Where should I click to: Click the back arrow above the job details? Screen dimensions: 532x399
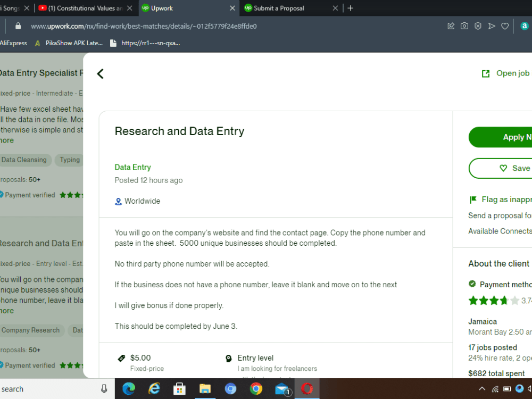click(100, 73)
